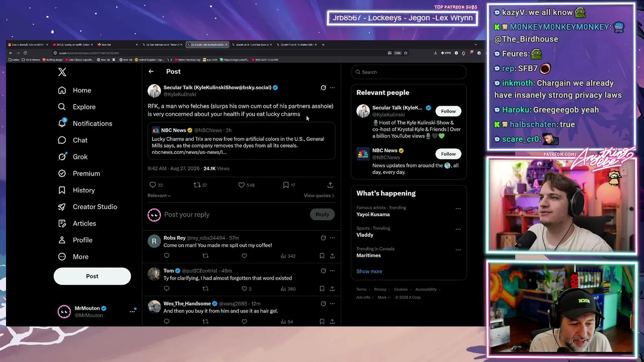Click the white Post compose button
This screenshot has height=362, width=644.
click(x=92, y=276)
